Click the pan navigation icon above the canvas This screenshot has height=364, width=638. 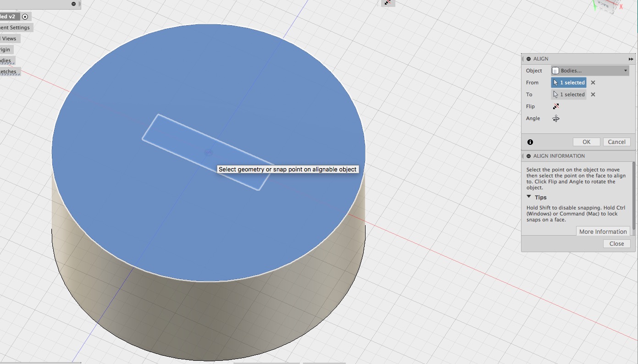(387, 3)
